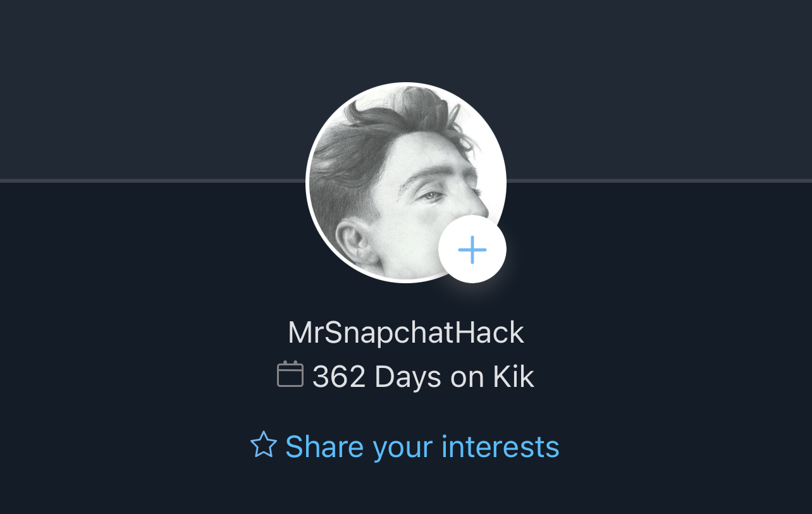Click the calendar icon beside 362 Days

[290, 374]
